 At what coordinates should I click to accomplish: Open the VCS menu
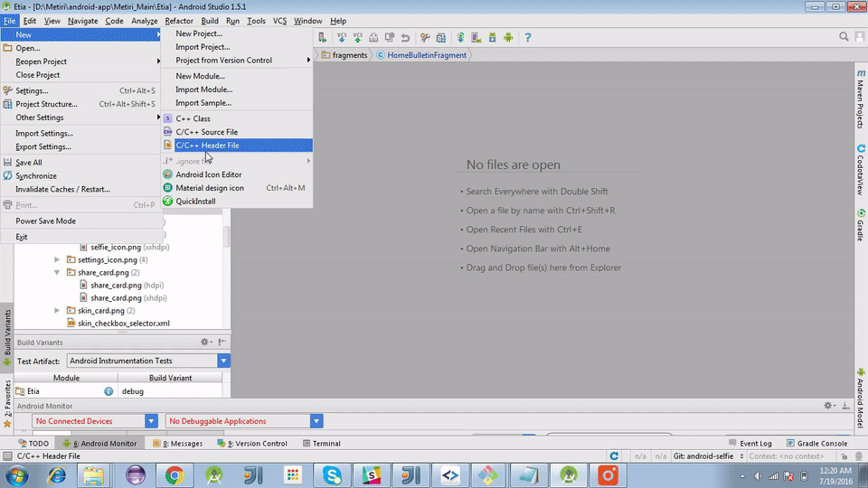(279, 21)
